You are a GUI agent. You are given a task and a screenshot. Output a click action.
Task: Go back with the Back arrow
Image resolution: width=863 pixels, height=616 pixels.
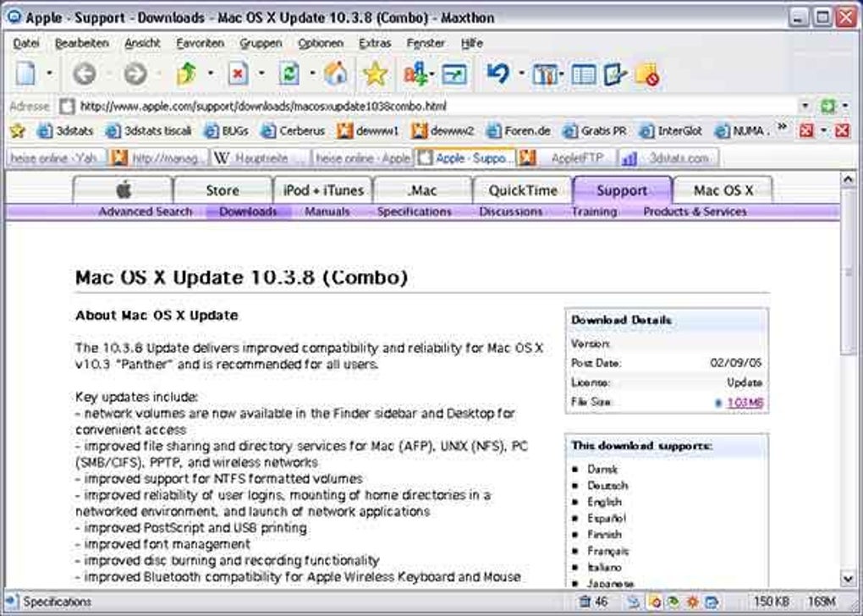(x=85, y=74)
